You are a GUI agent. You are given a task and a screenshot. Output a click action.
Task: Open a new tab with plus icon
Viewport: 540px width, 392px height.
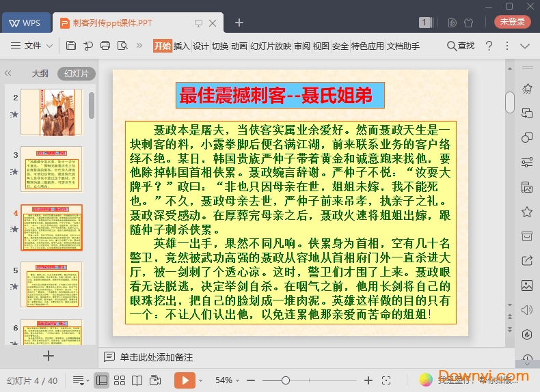[239, 23]
